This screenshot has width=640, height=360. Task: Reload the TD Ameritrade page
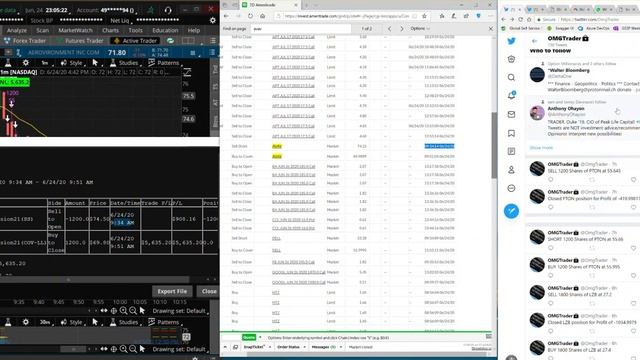point(250,16)
